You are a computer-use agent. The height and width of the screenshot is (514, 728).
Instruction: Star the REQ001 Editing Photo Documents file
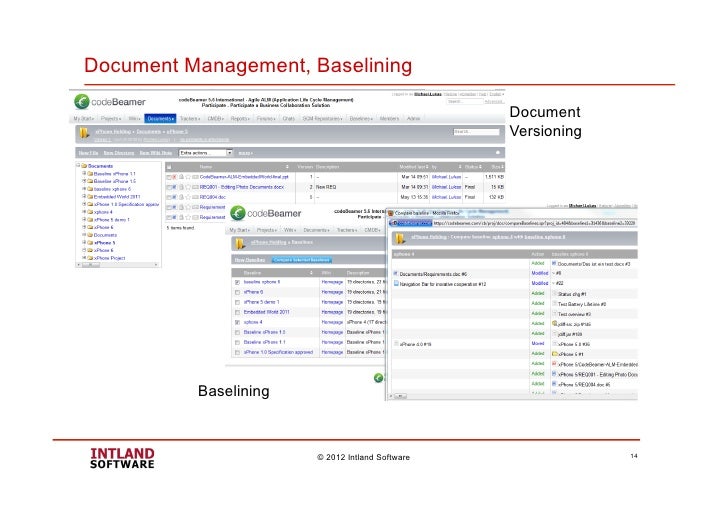(x=188, y=187)
